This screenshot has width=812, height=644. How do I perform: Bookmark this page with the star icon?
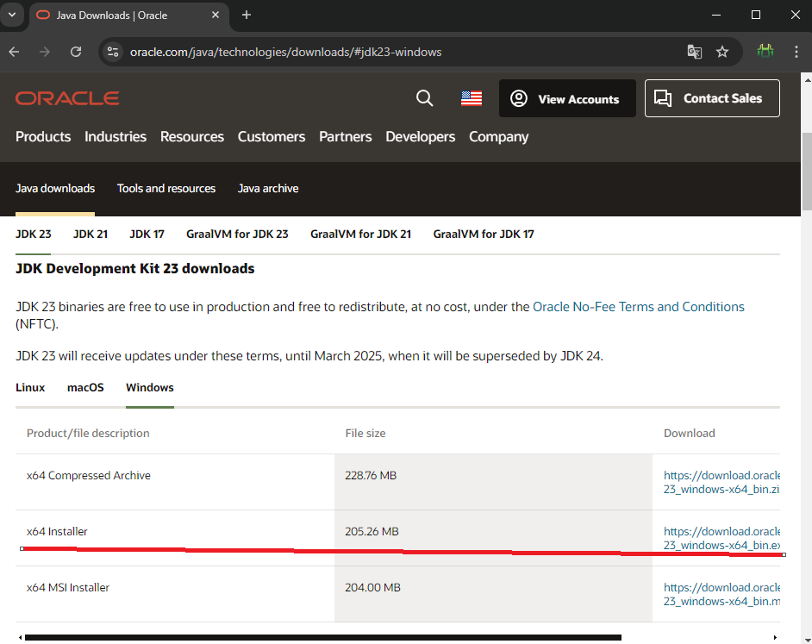pyautogui.click(x=721, y=52)
